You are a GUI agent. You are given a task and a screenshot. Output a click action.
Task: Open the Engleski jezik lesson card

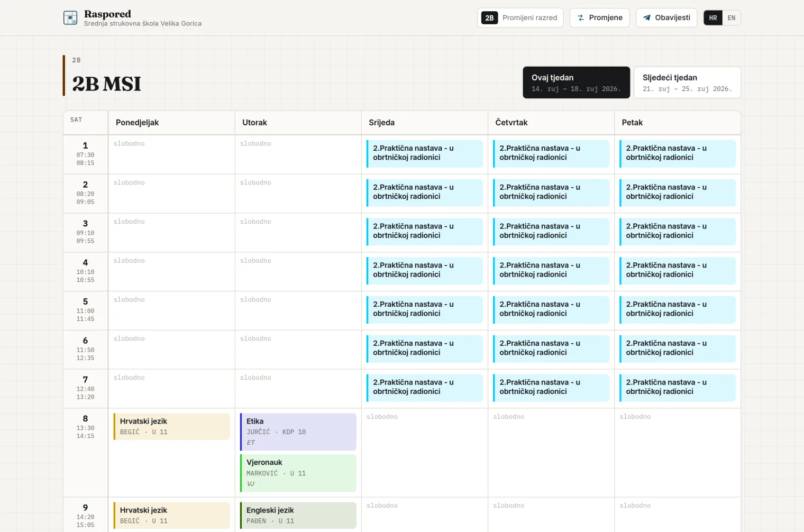[x=298, y=516]
